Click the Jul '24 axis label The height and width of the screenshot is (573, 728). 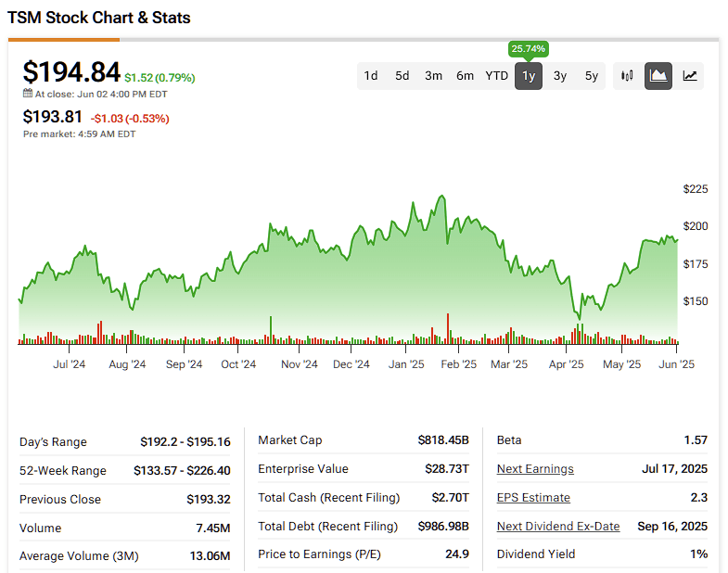pyautogui.click(x=70, y=364)
